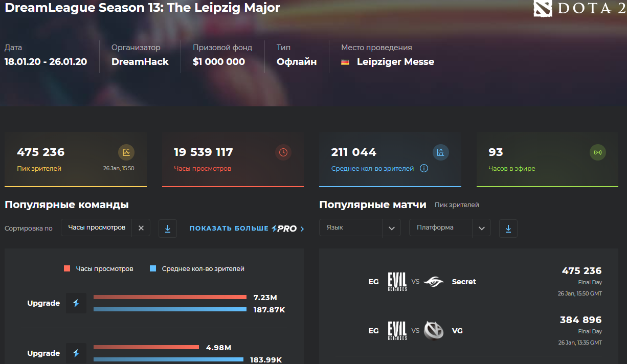627x364 pixels.
Task: Click the Vici Gaming logo
Action: point(434,331)
